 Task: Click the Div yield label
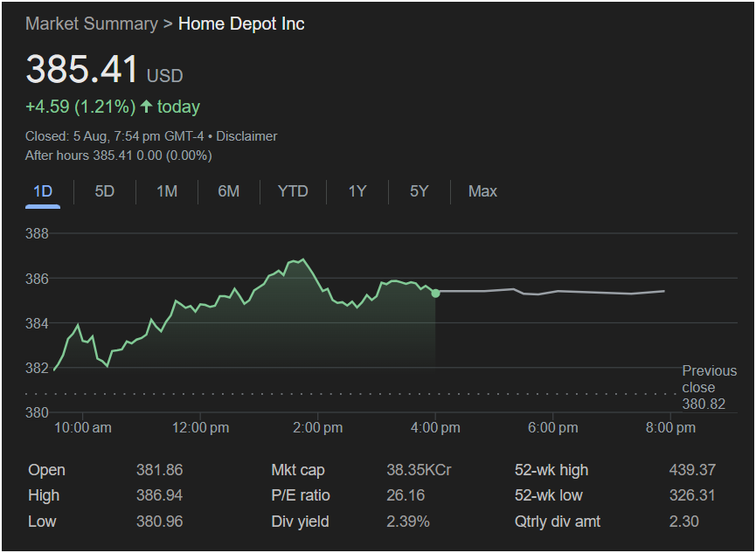(x=300, y=522)
